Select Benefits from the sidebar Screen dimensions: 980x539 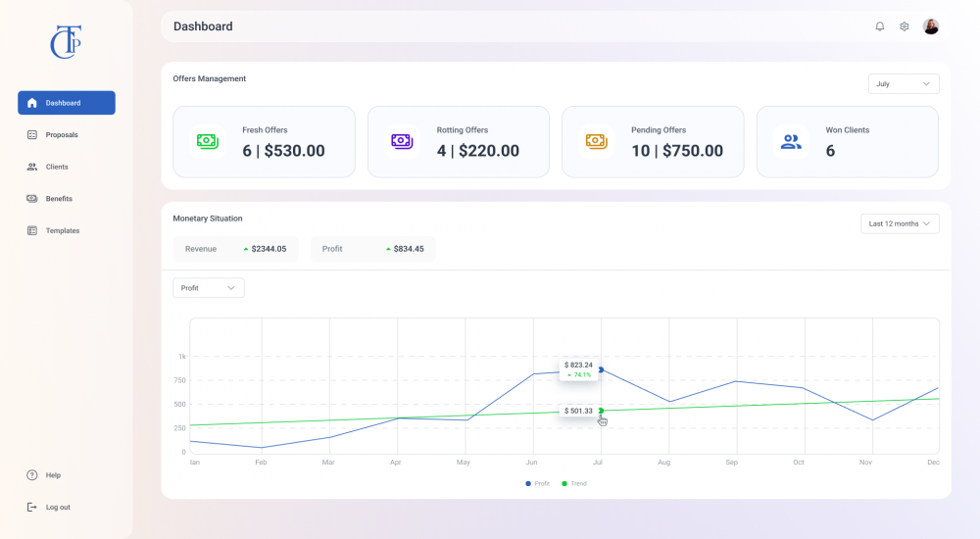pos(59,199)
